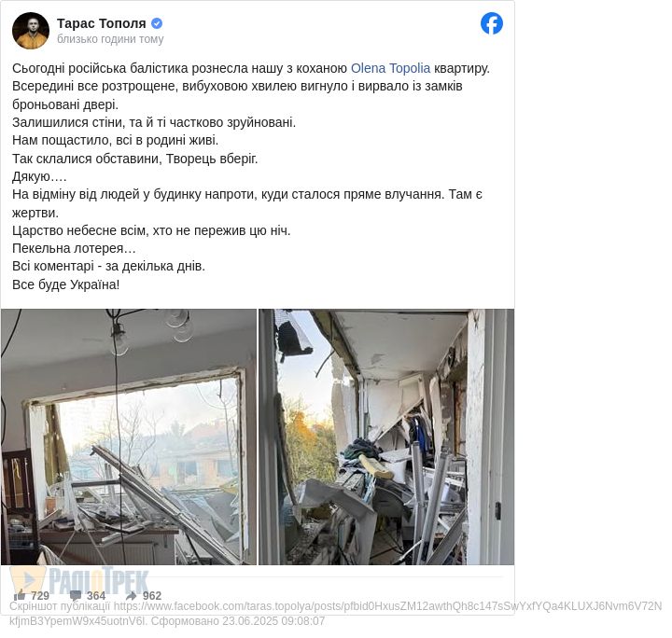
Task: Click the РадіоТрек watermark logo
Action: click(79, 579)
